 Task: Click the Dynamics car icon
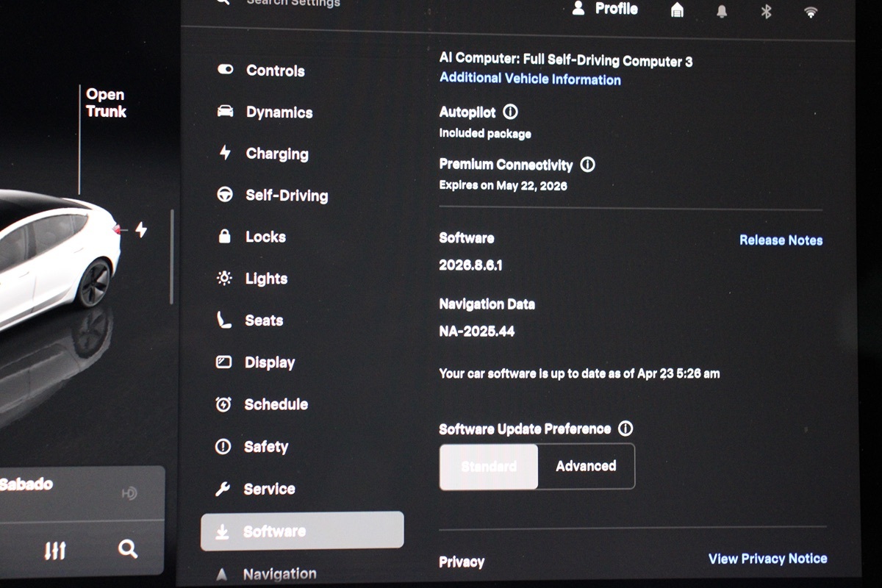click(226, 112)
